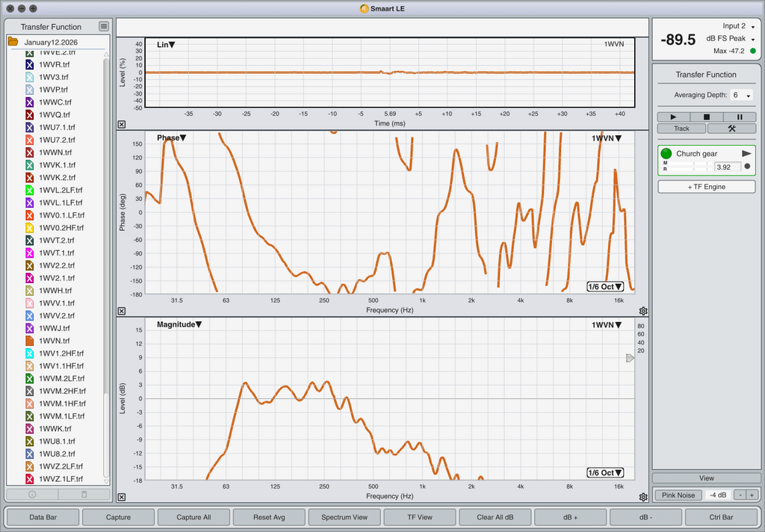Click the Capture All button

(x=193, y=517)
